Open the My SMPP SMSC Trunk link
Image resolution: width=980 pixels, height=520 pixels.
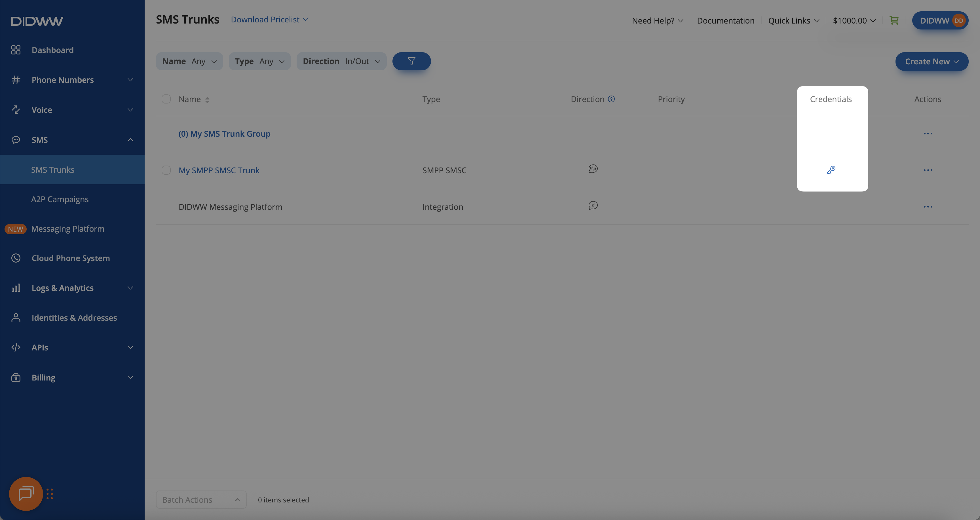(x=219, y=170)
